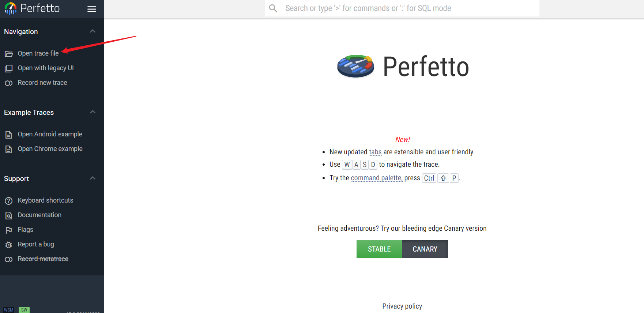Open the 'command palette' link
The width and height of the screenshot is (644, 313).
[376, 178]
